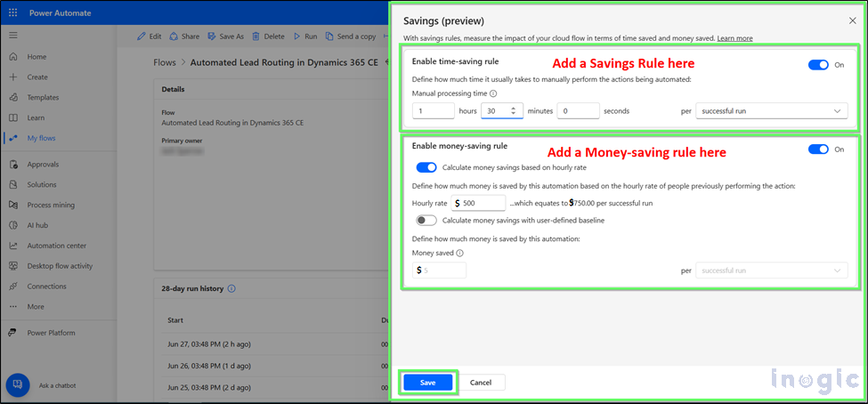Click the Delete trash icon
Viewport: 868px width, 404px height.
click(256, 36)
